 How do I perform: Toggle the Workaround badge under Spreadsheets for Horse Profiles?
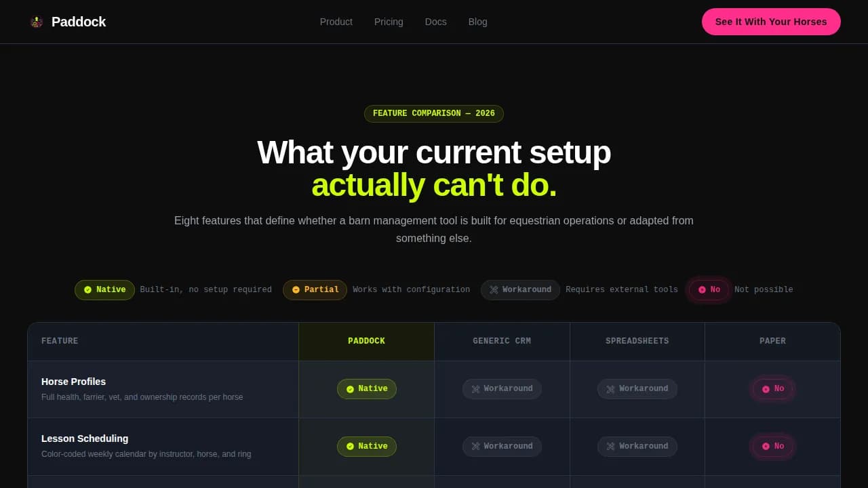637,389
